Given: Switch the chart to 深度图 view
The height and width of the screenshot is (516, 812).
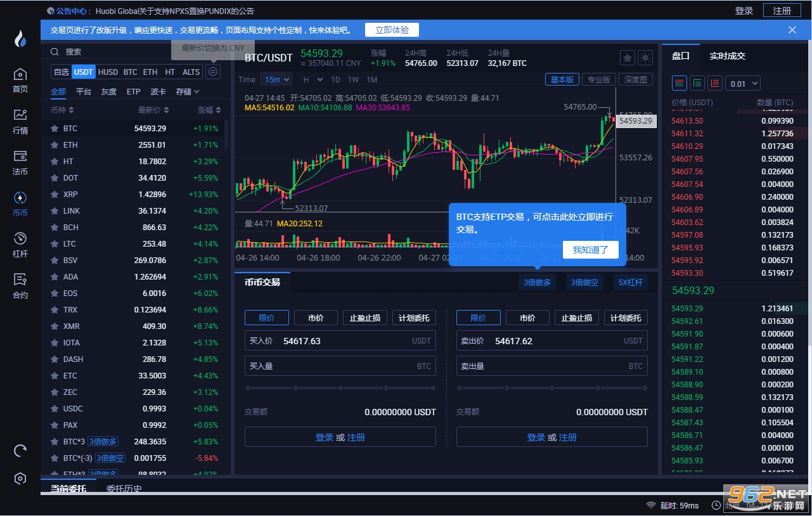Looking at the screenshot, I should tap(635, 79).
